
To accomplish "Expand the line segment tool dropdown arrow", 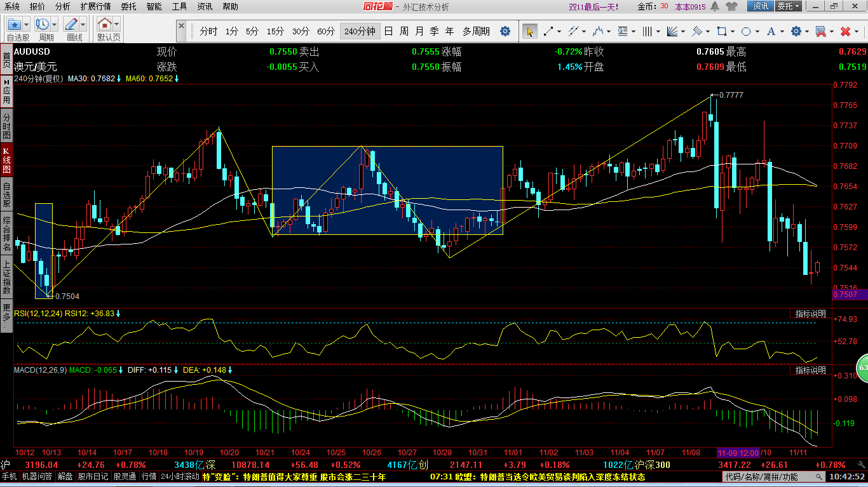I will (x=560, y=31).
